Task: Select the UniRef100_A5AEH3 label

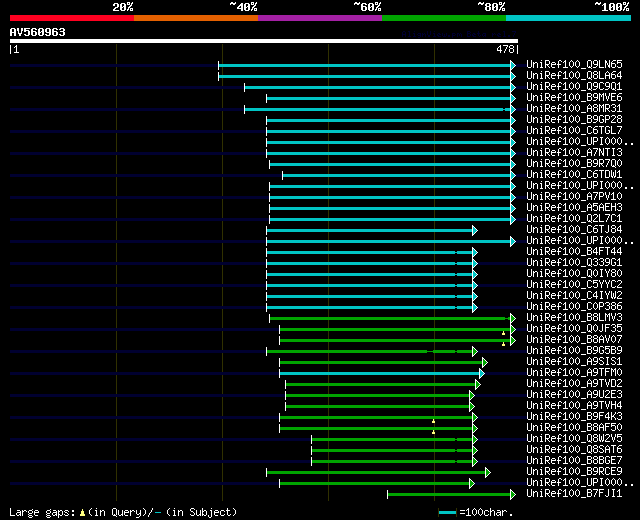Action: (574, 208)
